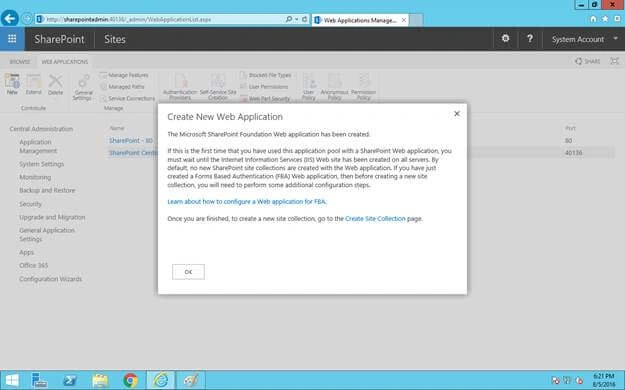Switch to the Browse ribbon tab
625x390 pixels.
pyautogui.click(x=20, y=62)
